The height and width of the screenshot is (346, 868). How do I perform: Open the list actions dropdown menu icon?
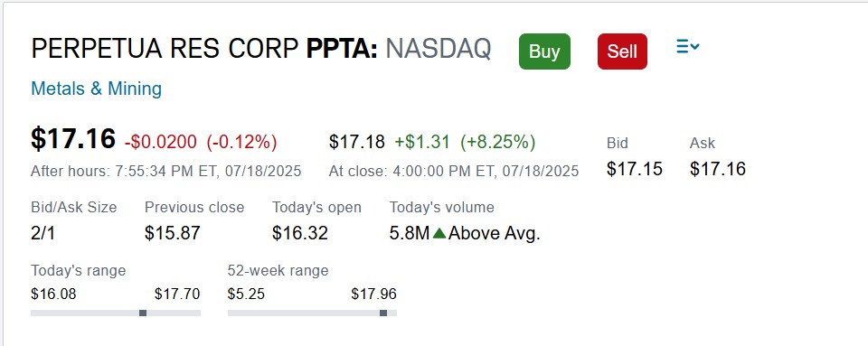click(x=687, y=47)
